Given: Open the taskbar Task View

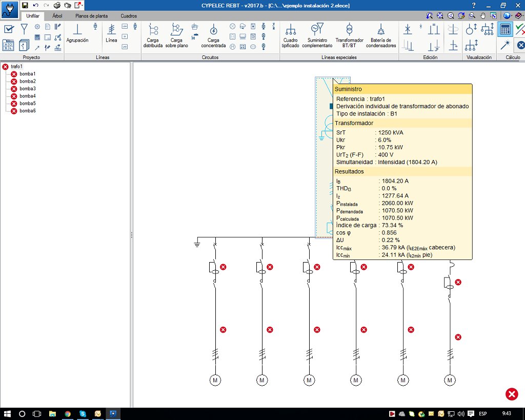Looking at the screenshot, I should [37, 414].
